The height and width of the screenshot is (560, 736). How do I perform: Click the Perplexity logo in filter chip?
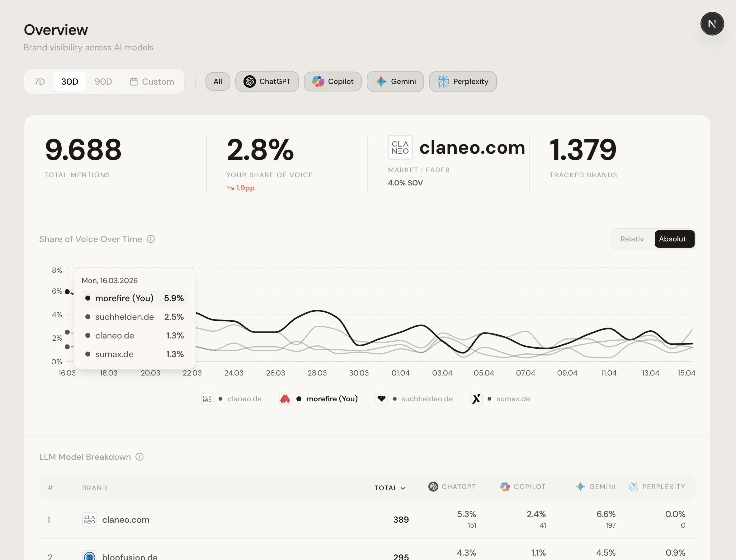pos(443,82)
